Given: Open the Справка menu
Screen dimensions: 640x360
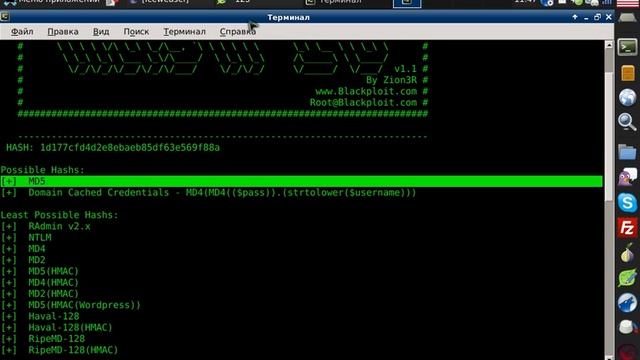Looking at the screenshot, I should click(x=238, y=31).
